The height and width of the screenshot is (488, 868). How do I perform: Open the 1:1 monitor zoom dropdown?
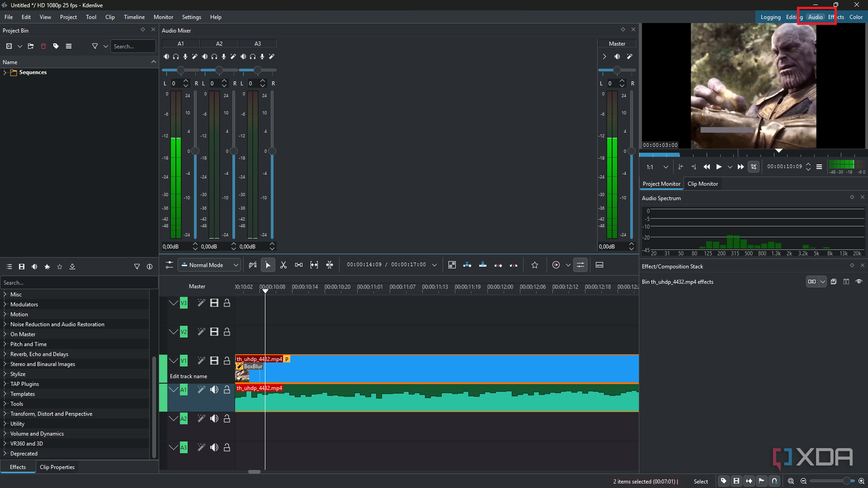click(x=657, y=167)
